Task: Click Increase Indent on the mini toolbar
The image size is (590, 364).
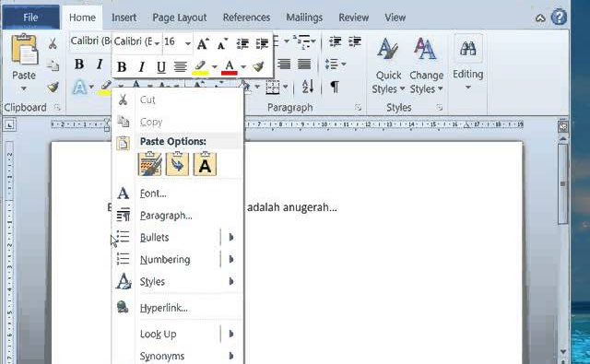Action: (x=262, y=44)
